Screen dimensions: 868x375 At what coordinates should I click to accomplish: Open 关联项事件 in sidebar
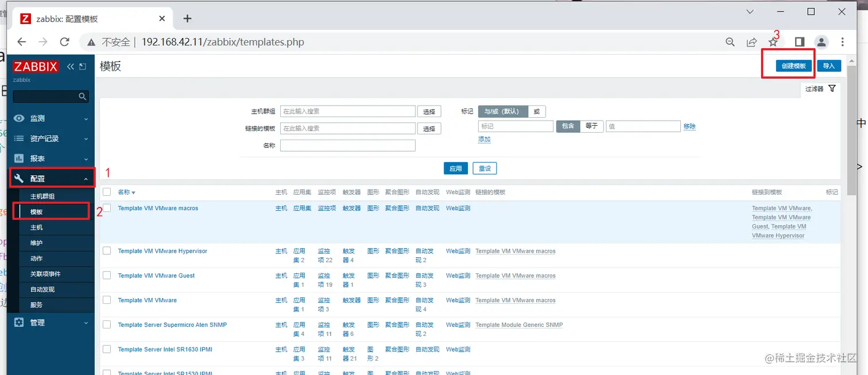click(45, 274)
